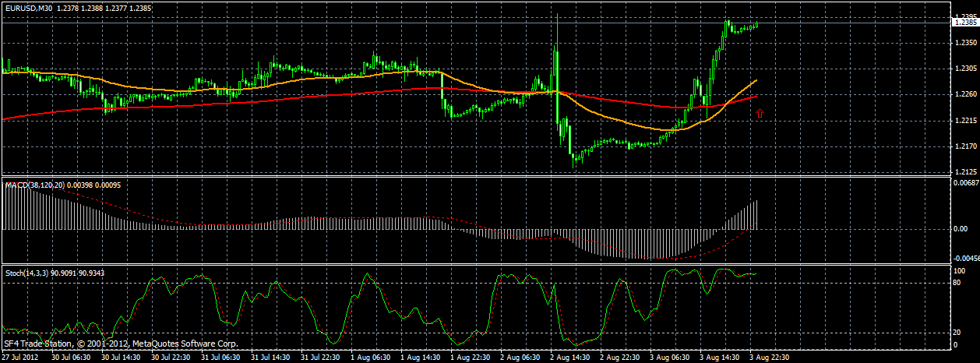Screen dimensions: 980x363
Task: Click the 31 Jul 22:30 time label
Action: click(x=319, y=358)
